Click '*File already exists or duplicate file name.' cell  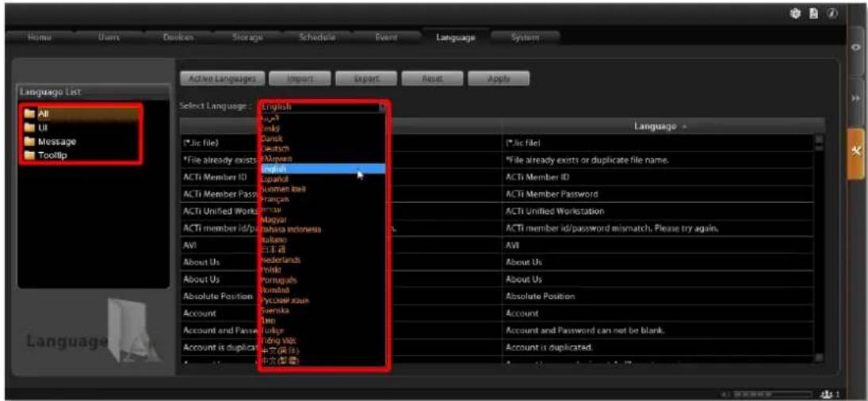coord(658,160)
